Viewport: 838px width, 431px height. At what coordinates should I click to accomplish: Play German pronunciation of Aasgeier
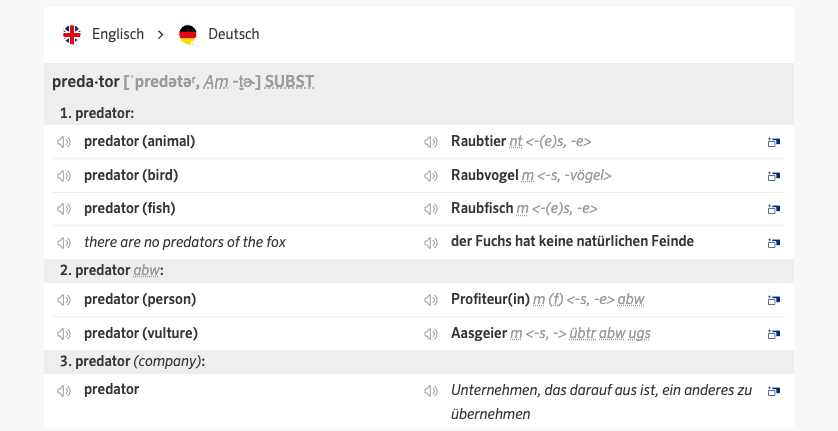tap(431, 333)
